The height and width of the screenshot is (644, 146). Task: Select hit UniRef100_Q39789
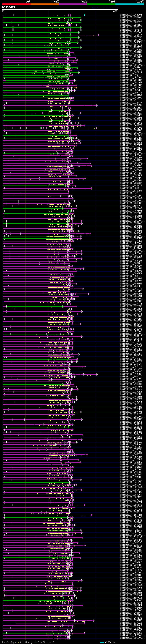pos(131,20)
